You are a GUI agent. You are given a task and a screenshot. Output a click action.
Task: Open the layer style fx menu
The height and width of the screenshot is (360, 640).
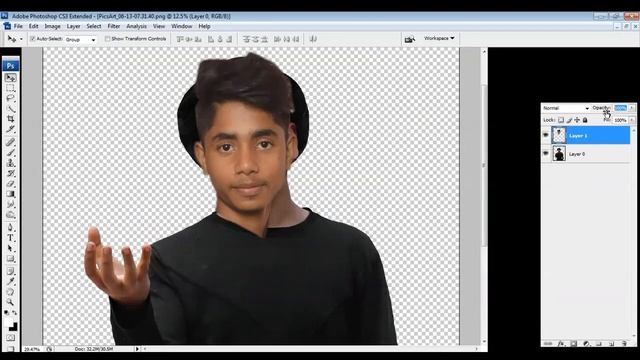click(561, 344)
